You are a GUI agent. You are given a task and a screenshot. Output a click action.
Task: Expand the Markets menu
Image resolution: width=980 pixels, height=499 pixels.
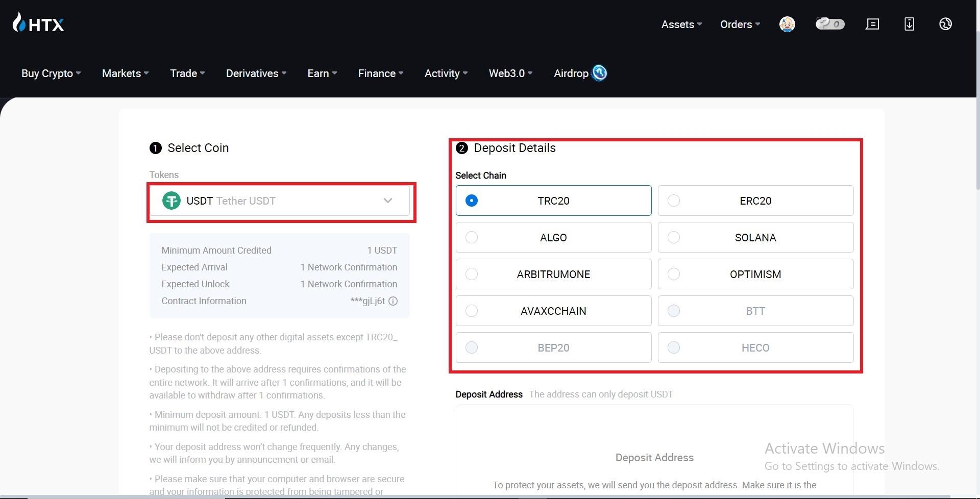pos(126,73)
